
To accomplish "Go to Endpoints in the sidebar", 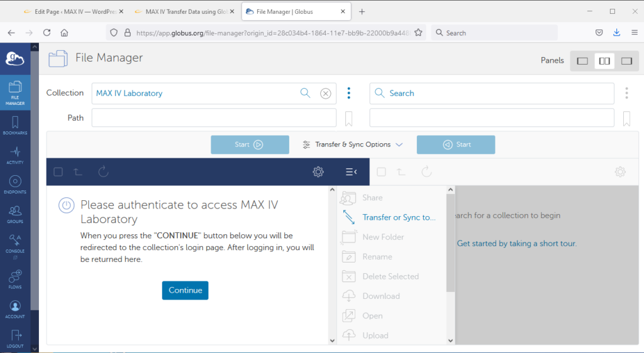I will (x=15, y=185).
